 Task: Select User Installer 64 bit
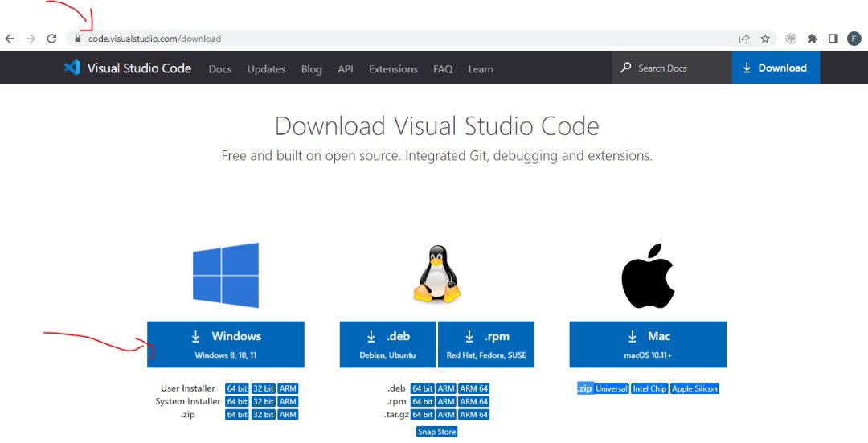pos(237,389)
